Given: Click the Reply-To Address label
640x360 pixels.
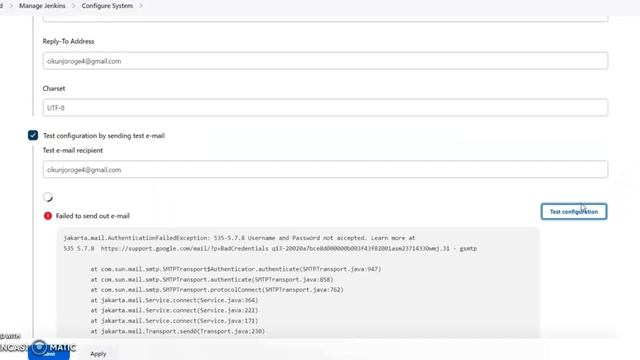Looking at the screenshot, I should pyautogui.click(x=68, y=41).
